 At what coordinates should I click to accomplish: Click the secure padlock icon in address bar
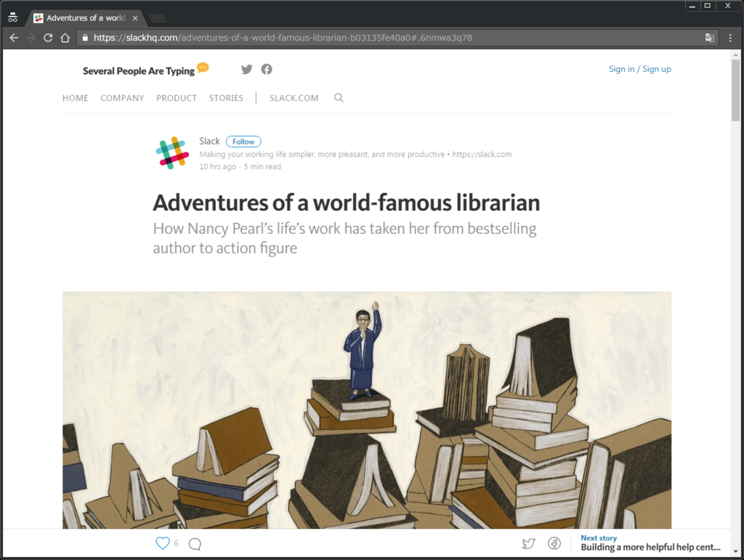click(85, 38)
